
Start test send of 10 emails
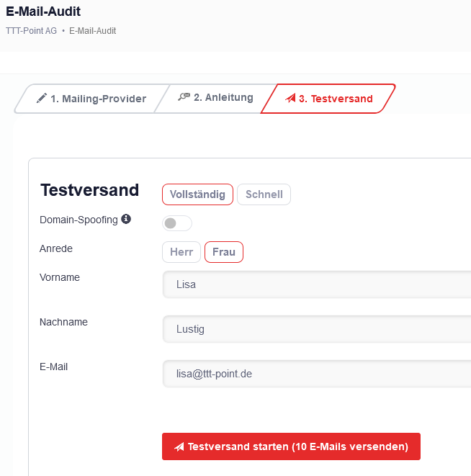(291, 446)
